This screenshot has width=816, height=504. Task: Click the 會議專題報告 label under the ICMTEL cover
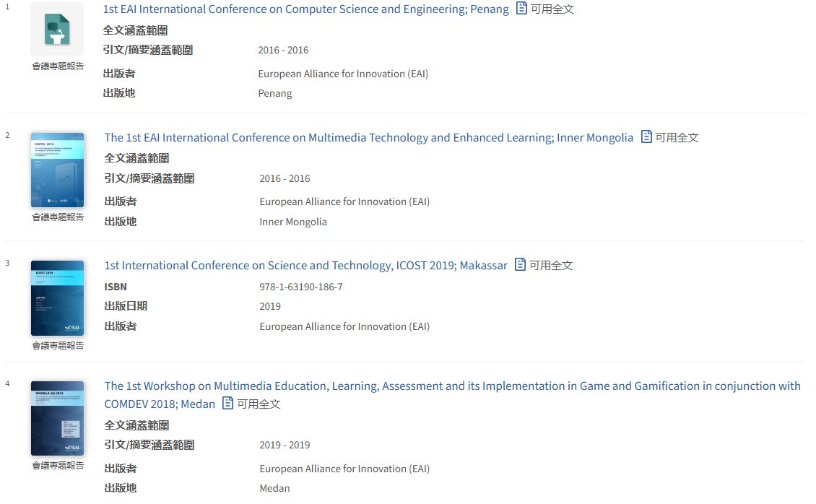coord(58,217)
